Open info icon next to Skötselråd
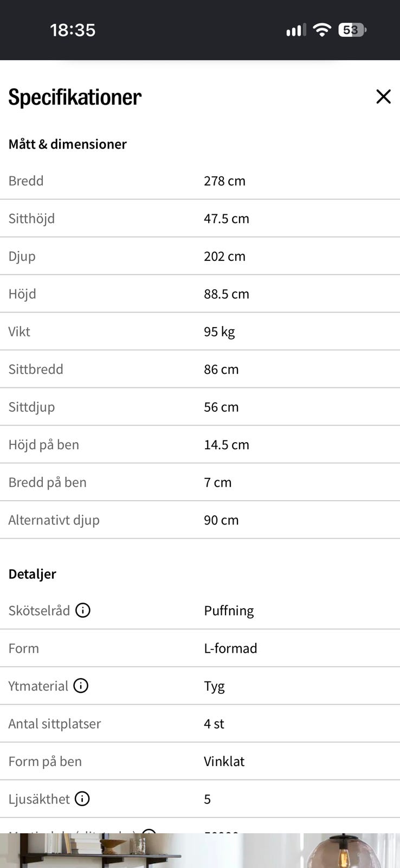This screenshot has width=400, height=868. [83, 610]
